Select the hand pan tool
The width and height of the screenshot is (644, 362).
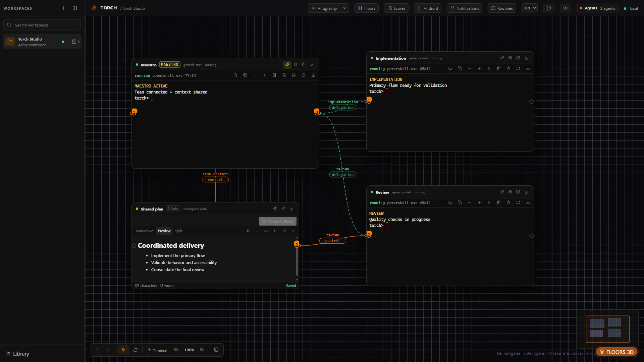coord(135,350)
